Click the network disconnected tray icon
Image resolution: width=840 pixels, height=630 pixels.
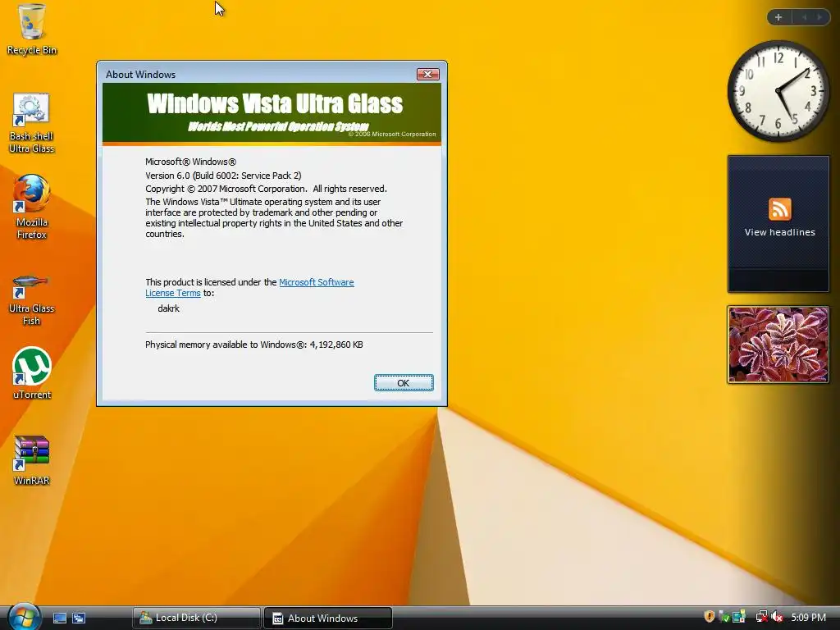point(761,617)
